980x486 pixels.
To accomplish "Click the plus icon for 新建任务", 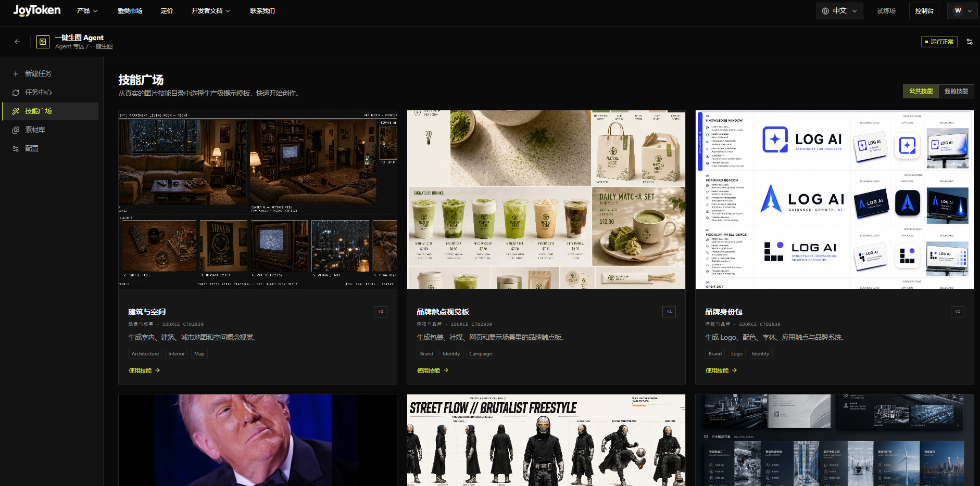I will tap(16, 74).
